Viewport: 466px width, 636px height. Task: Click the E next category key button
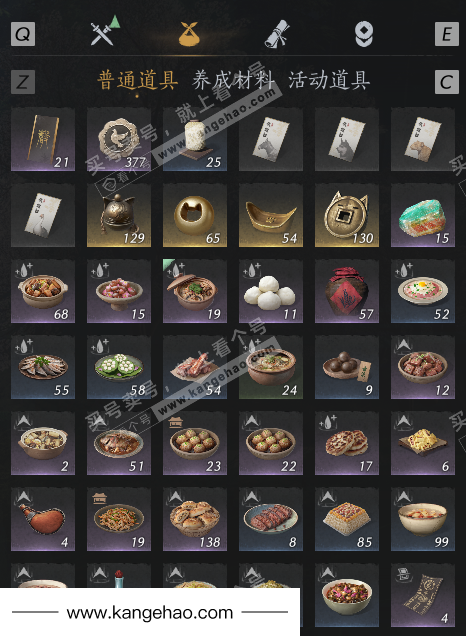coord(447,34)
